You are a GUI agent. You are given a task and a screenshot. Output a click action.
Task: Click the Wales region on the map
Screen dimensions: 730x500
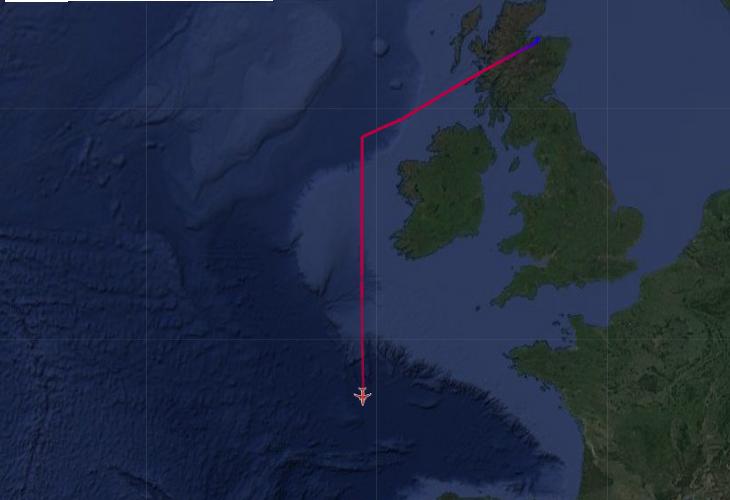[526, 233]
